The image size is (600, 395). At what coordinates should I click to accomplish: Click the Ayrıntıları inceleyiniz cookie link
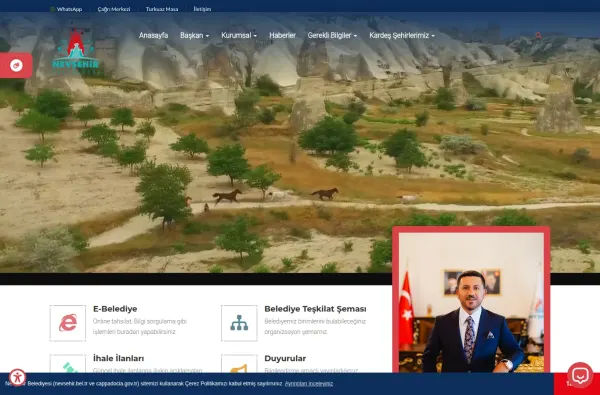click(x=309, y=384)
